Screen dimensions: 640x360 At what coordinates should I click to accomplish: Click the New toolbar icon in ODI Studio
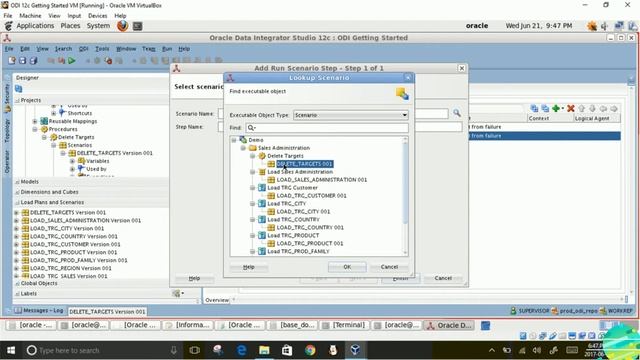point(11,60)
